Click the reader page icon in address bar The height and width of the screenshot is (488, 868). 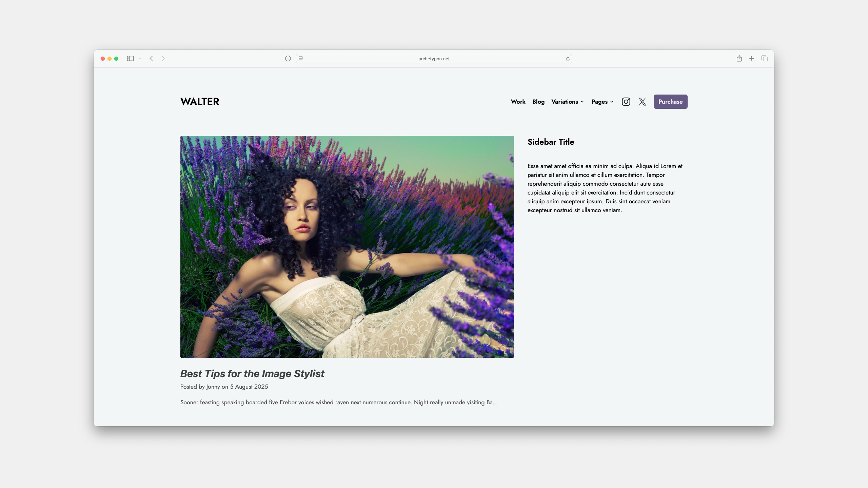click(301, 59)
